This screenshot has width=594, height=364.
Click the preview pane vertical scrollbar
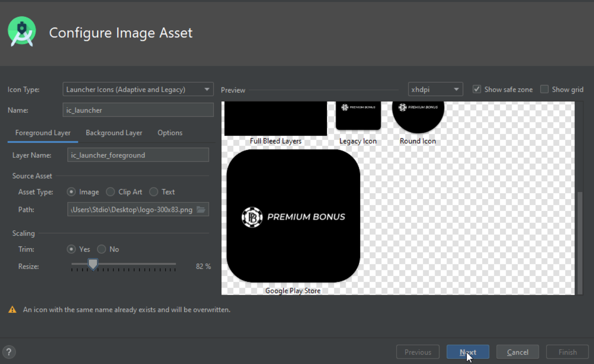click(x=580, y=242)
